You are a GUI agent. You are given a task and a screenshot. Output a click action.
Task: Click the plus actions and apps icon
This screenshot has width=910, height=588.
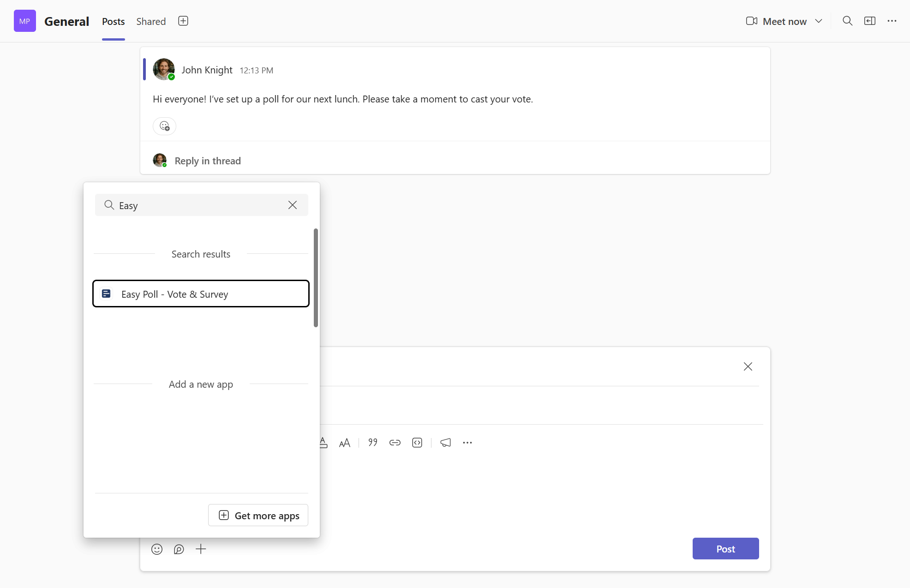click(201, 549)
